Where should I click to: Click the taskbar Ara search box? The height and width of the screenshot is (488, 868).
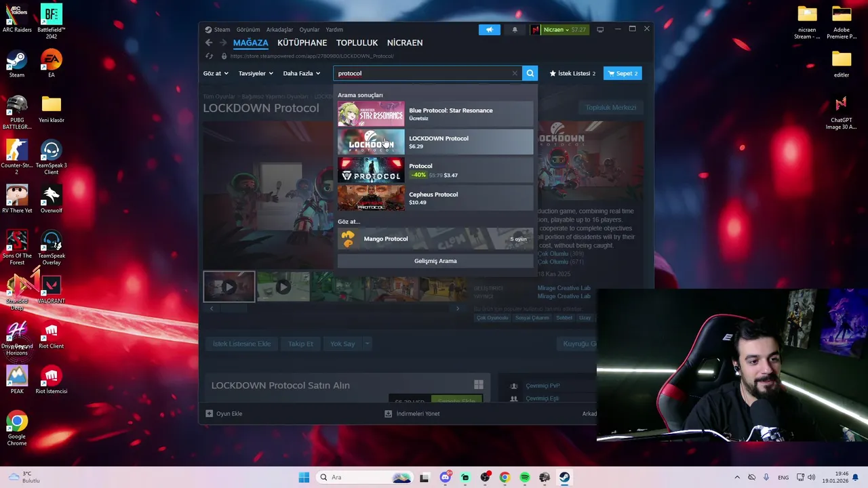coord(365,477)
